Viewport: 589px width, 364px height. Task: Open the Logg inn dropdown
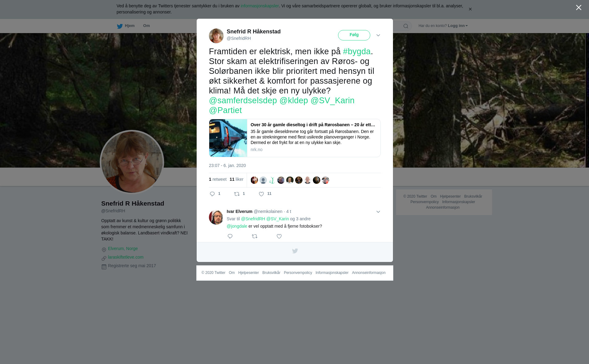tap(458, 26)
